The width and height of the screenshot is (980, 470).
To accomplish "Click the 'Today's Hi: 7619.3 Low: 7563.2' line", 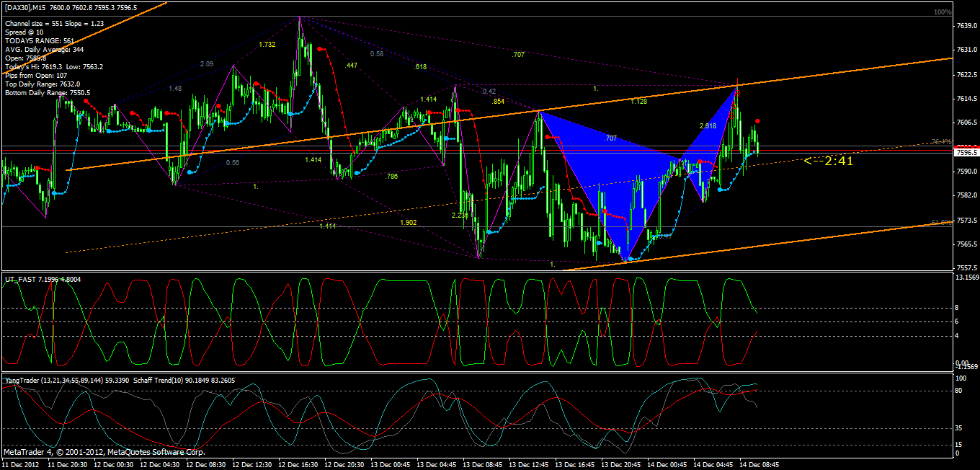I will click(x=54, y=67).
